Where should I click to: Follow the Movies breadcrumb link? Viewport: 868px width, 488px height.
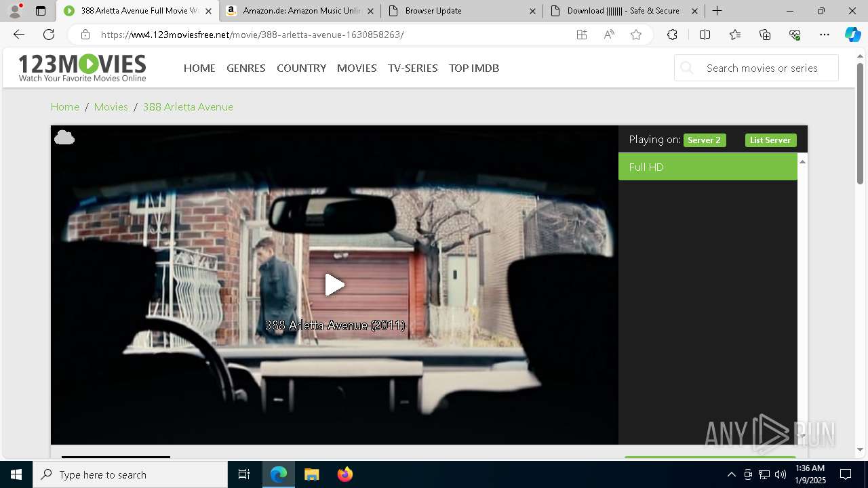pyautogui.click(x=111, y=106)
